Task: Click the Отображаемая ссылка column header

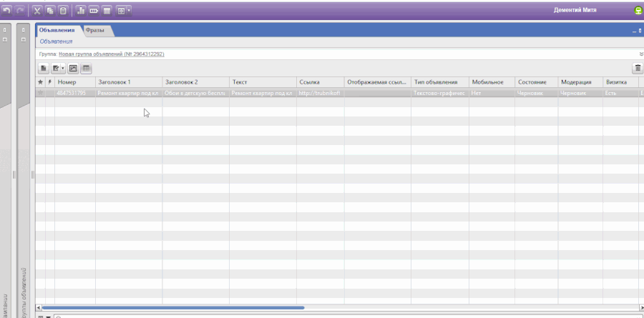Action: click(x=377, y=82)
